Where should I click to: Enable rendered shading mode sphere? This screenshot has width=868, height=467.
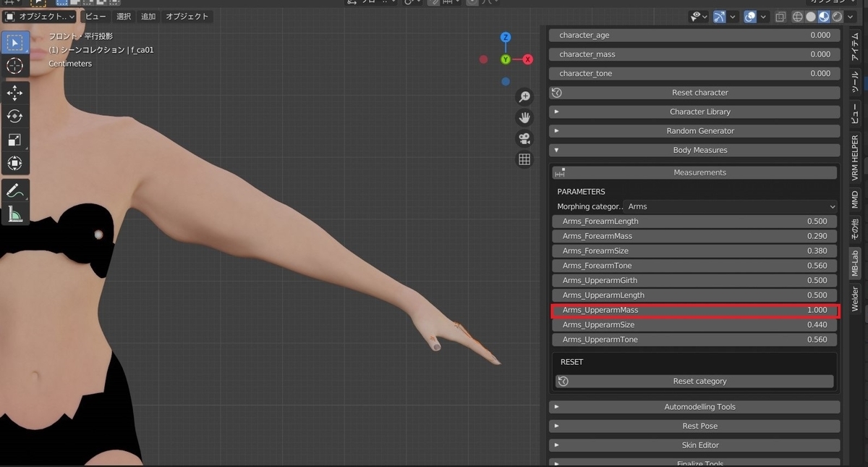point(837,17)
